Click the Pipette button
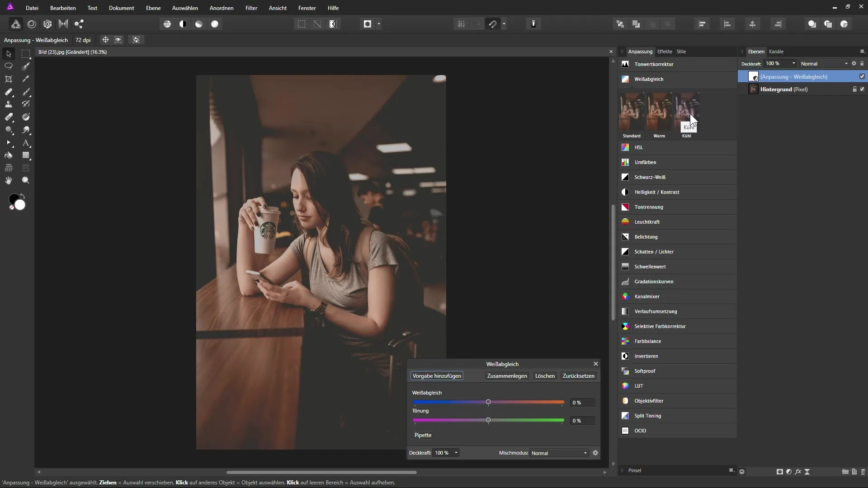 click(423, 435)
